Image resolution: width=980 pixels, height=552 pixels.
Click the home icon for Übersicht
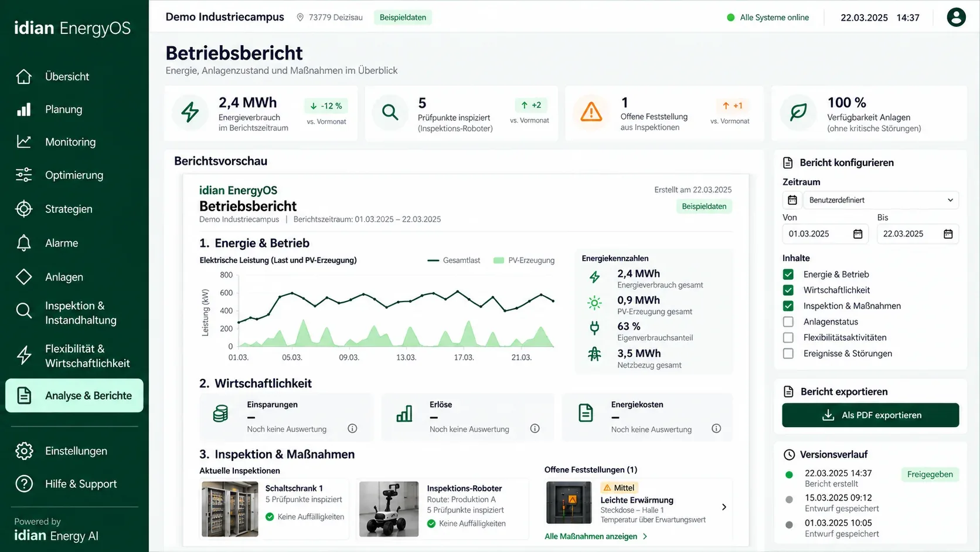tap(24, 76)
